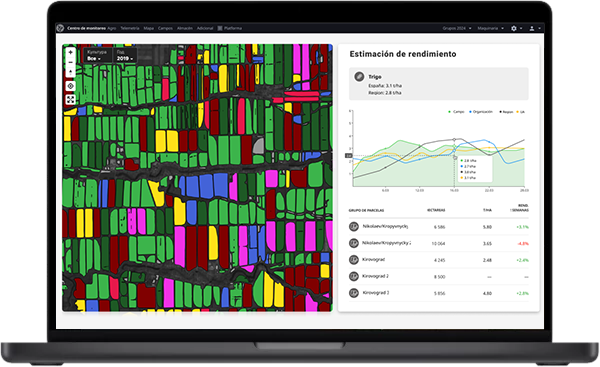
Task: Zoom out on the field map
Action: [70, 62]
